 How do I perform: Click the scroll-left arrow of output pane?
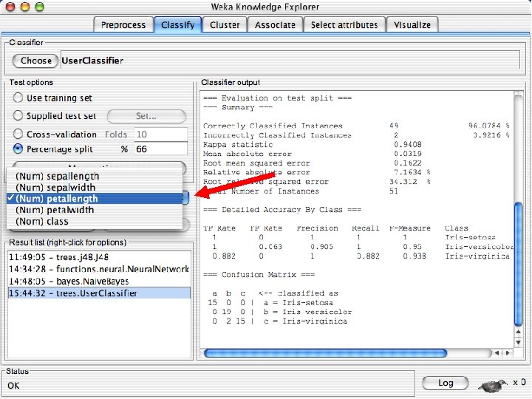pos(497,353)
